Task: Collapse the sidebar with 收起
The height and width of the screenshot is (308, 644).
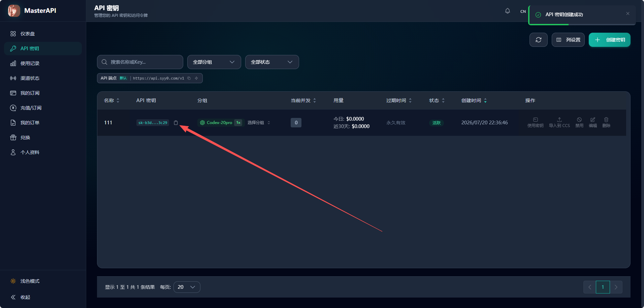Action: pos(43,297)
